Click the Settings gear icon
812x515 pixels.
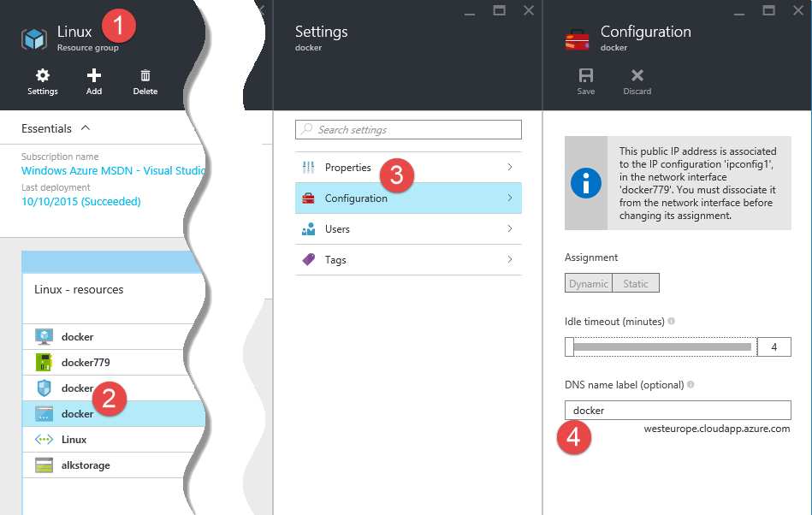click(42, 76)
